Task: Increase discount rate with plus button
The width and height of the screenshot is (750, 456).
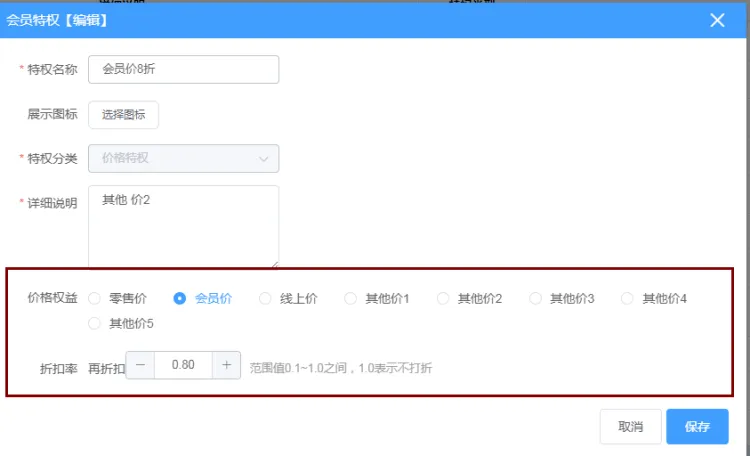Action: pos(227,365)
